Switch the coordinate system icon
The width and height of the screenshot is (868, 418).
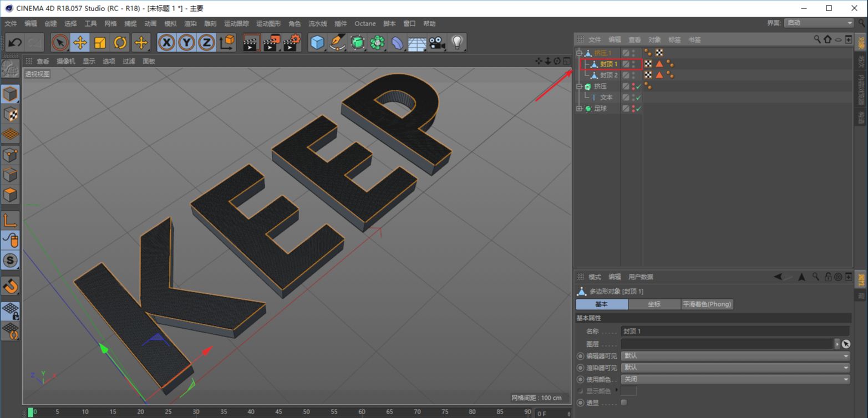(x=227, y=43)
